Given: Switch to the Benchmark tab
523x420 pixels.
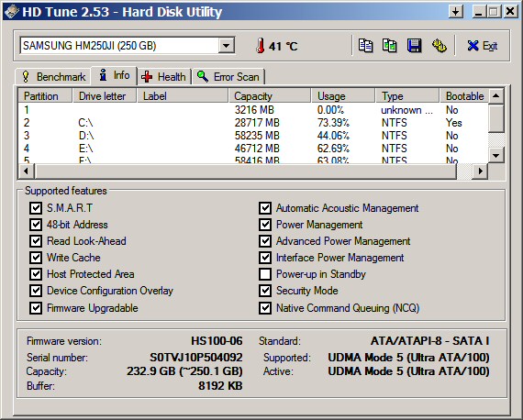Looking at the screenshot, I should tap(53, 77).
